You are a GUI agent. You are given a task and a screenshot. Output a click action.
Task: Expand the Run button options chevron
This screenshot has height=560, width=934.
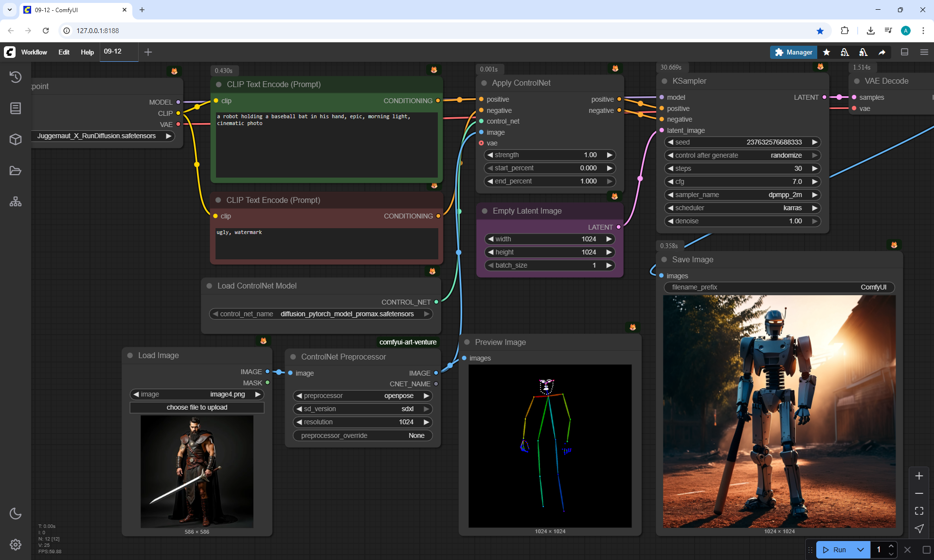[x=861, y=550]
